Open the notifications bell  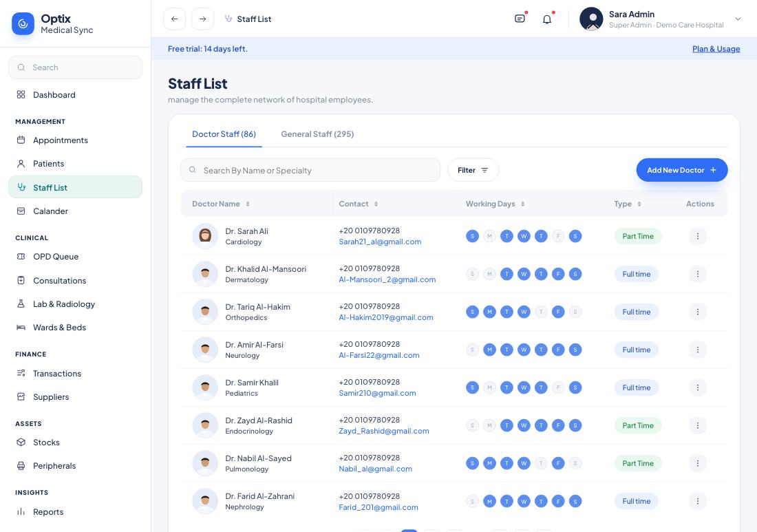547,19
